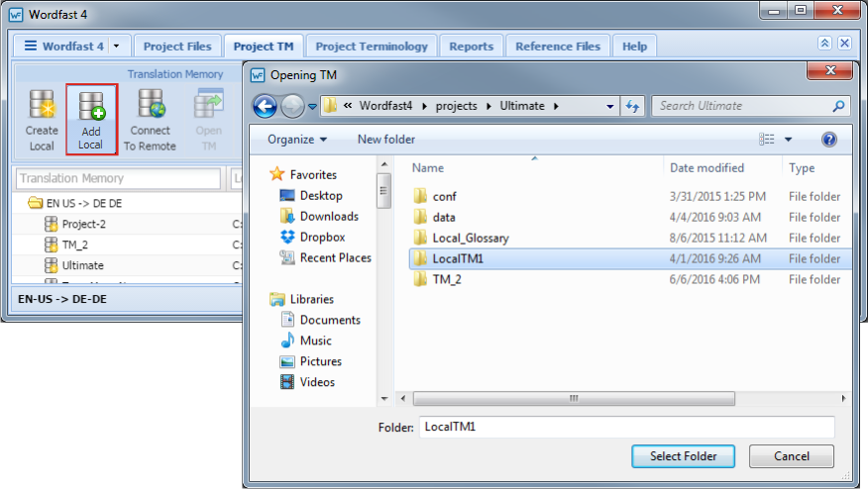868x489 pixels.
Task: Expand chevron after projects in path
Action: pos(488,106)
